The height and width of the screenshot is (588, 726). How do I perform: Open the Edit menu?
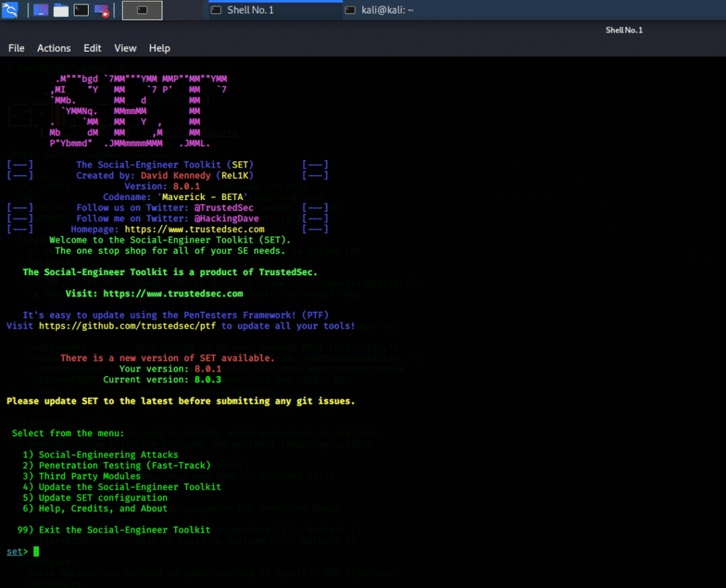92,48
